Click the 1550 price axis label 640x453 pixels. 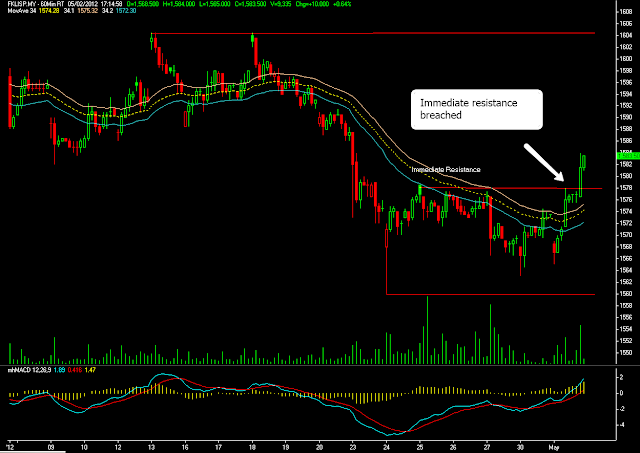point(626,352)
